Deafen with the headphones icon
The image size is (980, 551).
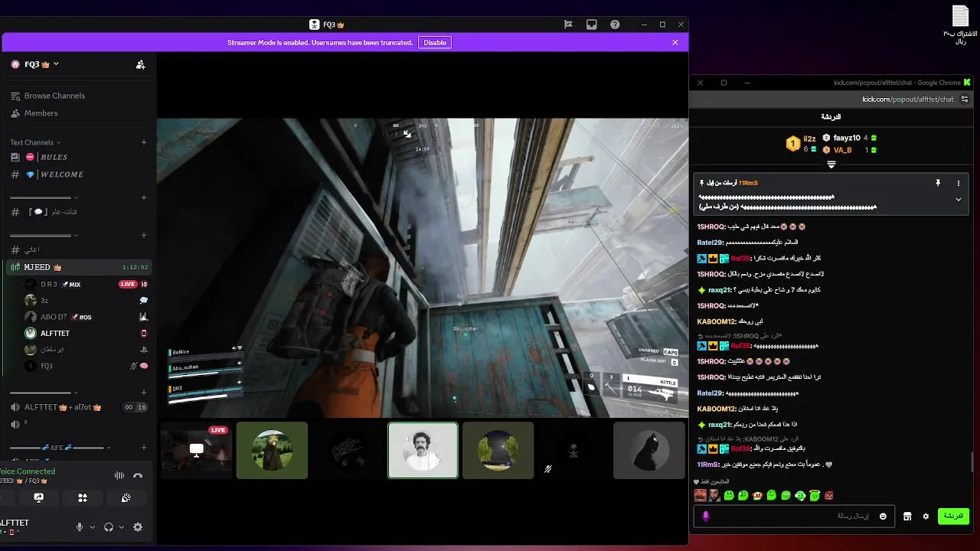click(109, 527)
